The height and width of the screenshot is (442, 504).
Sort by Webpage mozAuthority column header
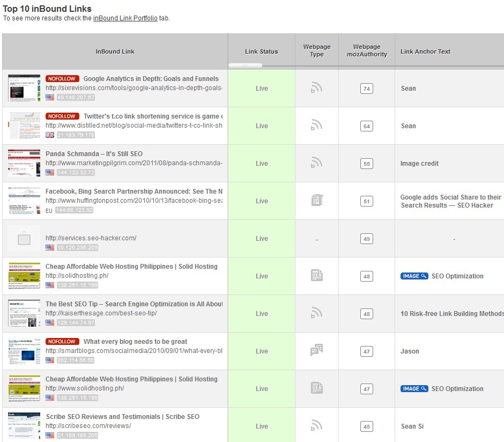tap(367, 51)
